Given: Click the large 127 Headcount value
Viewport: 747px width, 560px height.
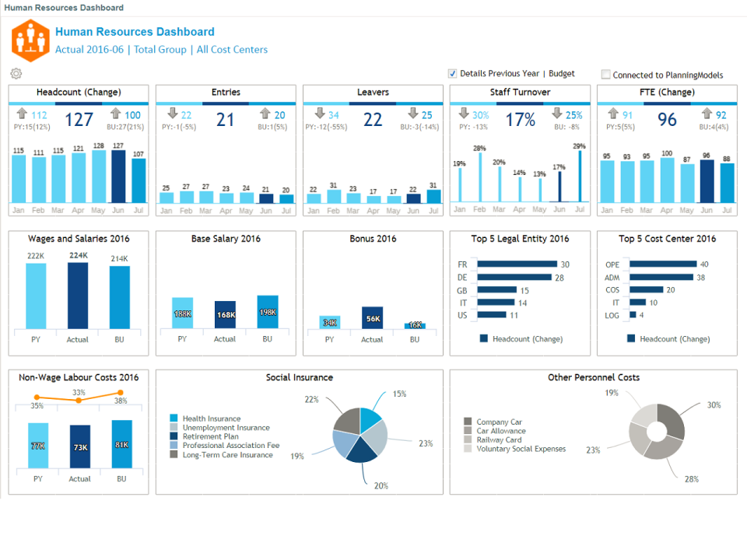Looking at the screenshot, I should coord(79,120).
